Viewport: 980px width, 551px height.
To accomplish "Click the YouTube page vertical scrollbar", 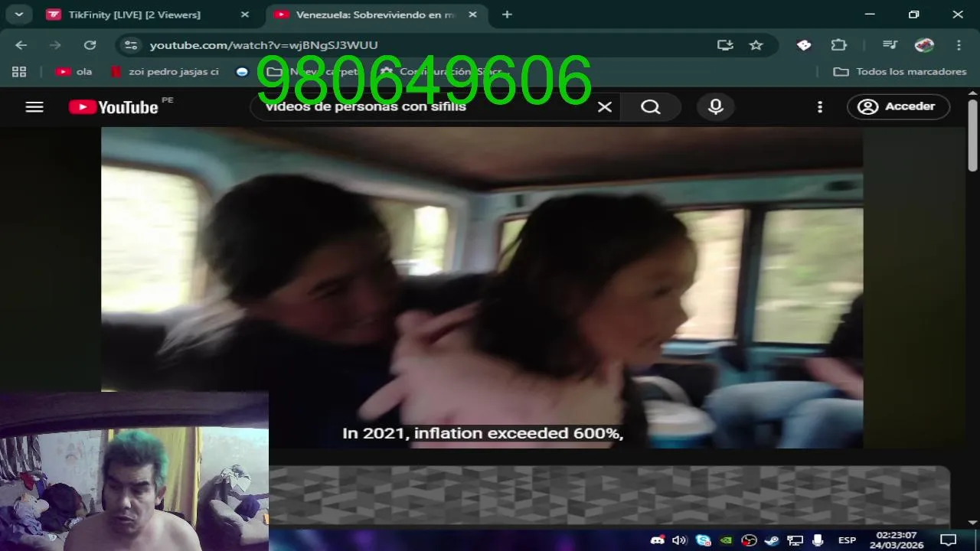I will pos(973,135).
